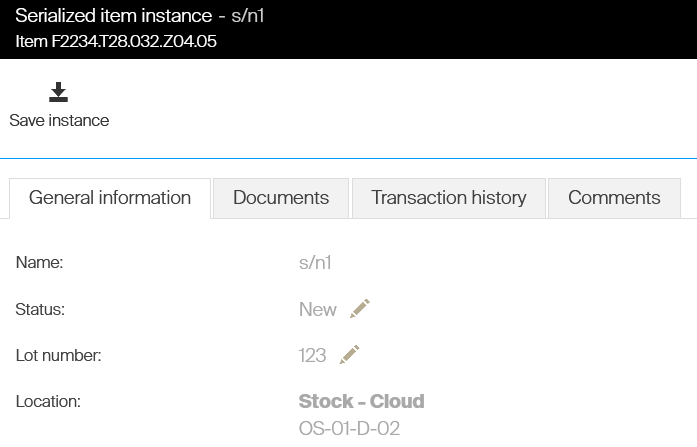Click the Save instance download icon
This screenshot has height=447, width=697.
[58, 93]
